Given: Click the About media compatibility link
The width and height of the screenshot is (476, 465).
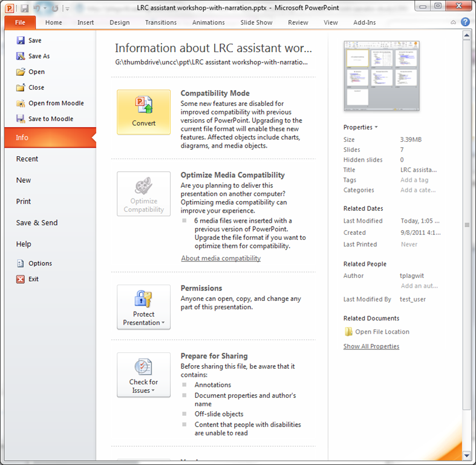Looking at the screenshot, I should (x=221, y=258).
